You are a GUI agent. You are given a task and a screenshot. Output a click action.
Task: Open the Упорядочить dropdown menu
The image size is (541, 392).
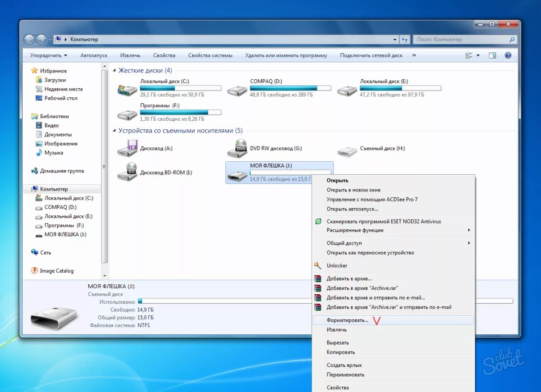[x=49, y=55]
